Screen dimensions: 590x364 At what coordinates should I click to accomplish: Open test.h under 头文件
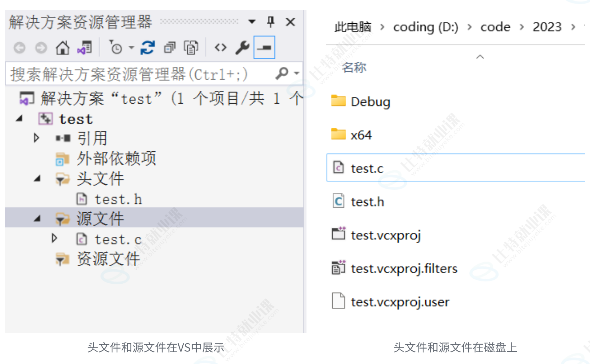pos(118,199)
